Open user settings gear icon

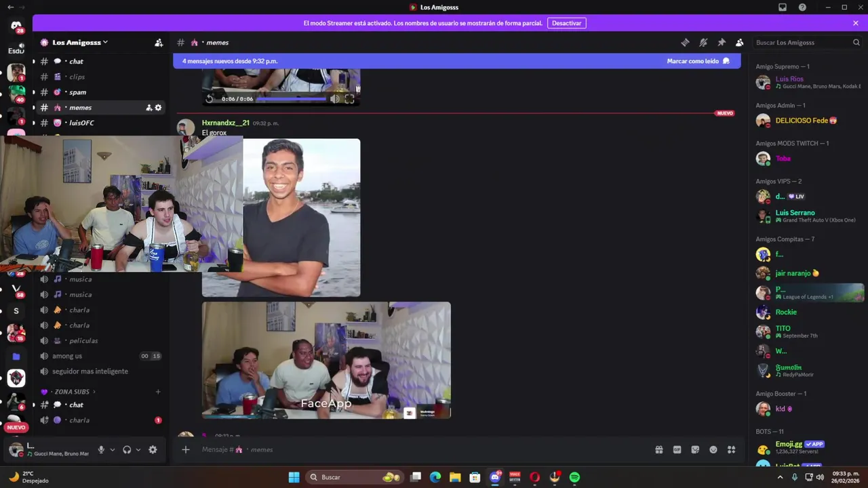pos(153,449)
